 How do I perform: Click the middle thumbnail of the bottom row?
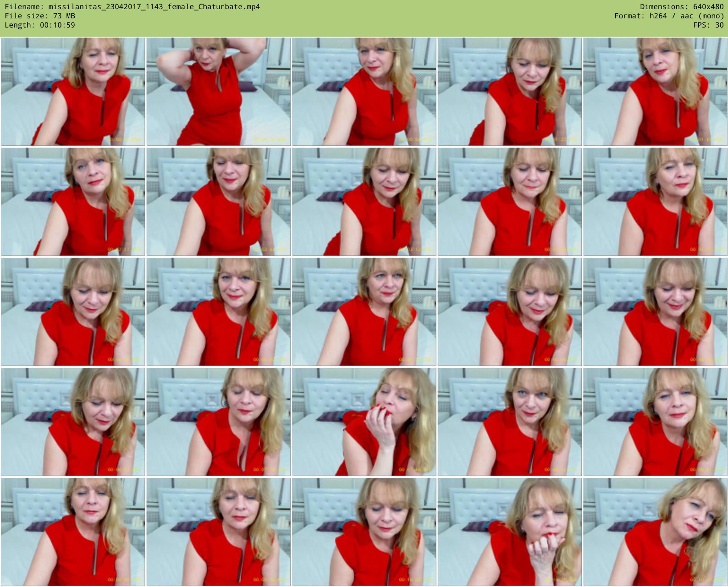[364, 532]
